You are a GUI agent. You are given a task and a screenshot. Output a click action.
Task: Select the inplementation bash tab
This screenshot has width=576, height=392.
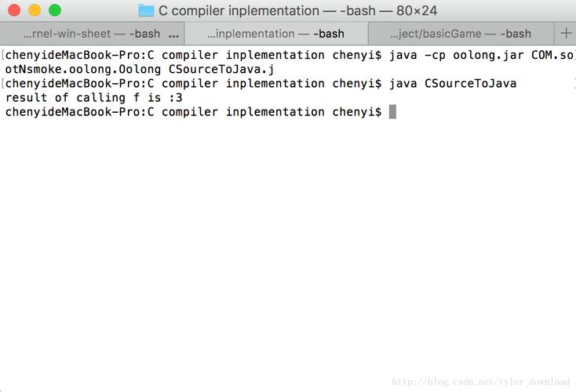(275, 34)
